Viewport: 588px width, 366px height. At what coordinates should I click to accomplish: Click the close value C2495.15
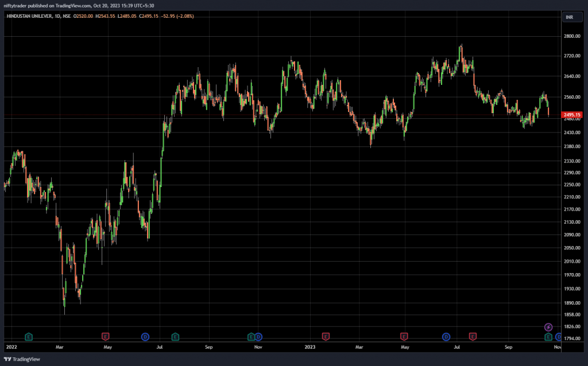149,16
